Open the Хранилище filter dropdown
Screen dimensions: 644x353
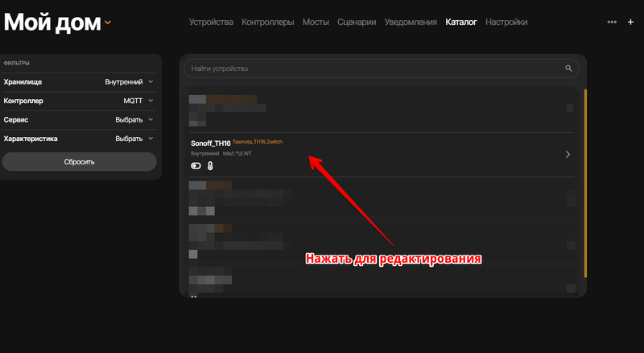pyautogui.click(x=129, y=82)
